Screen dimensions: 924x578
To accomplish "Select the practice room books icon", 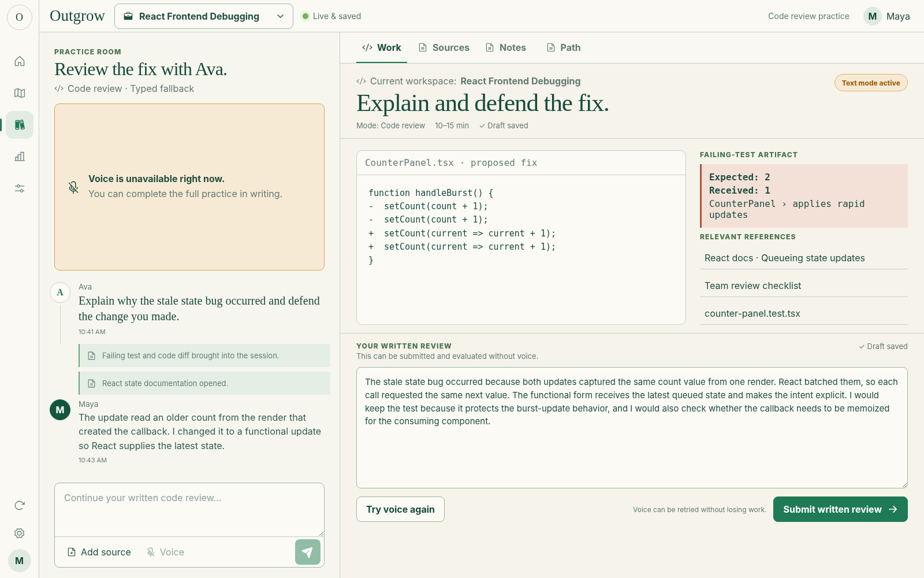I will click(x=20, y=125).
